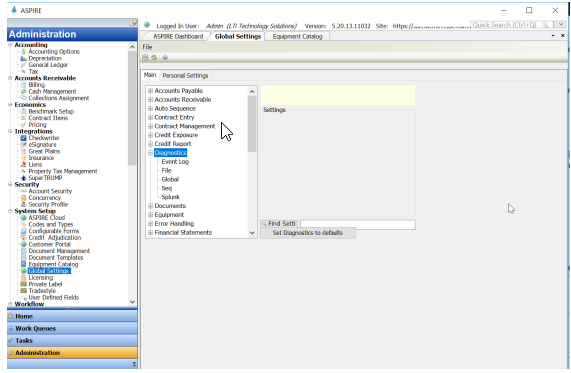Click the settings tree scrollbar down arrow
Viewport: 571px width, 373px height.
252,233
